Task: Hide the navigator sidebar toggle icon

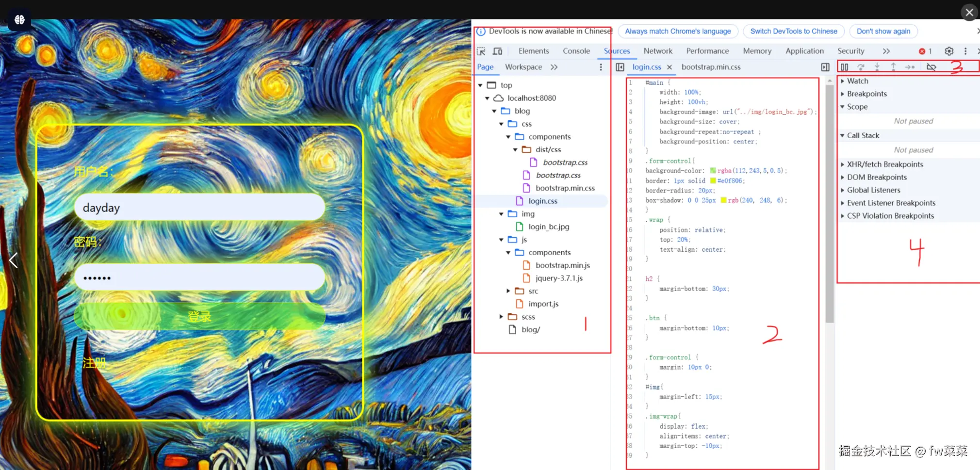Action: [620, 67]
